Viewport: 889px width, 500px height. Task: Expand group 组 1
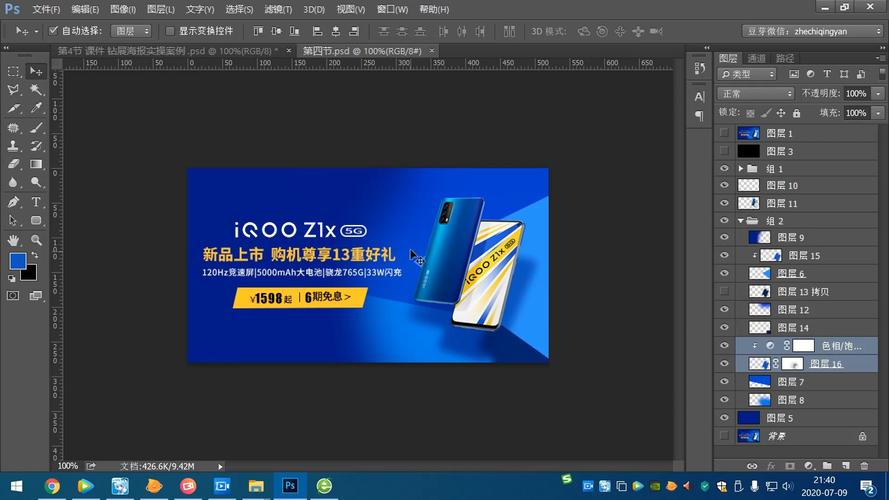coord(740,169)
